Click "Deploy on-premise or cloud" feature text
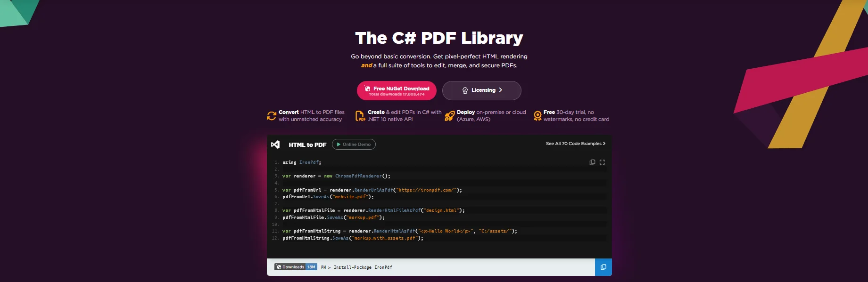Viewport: 868px width, 282px height. click(x=491, y=112)
